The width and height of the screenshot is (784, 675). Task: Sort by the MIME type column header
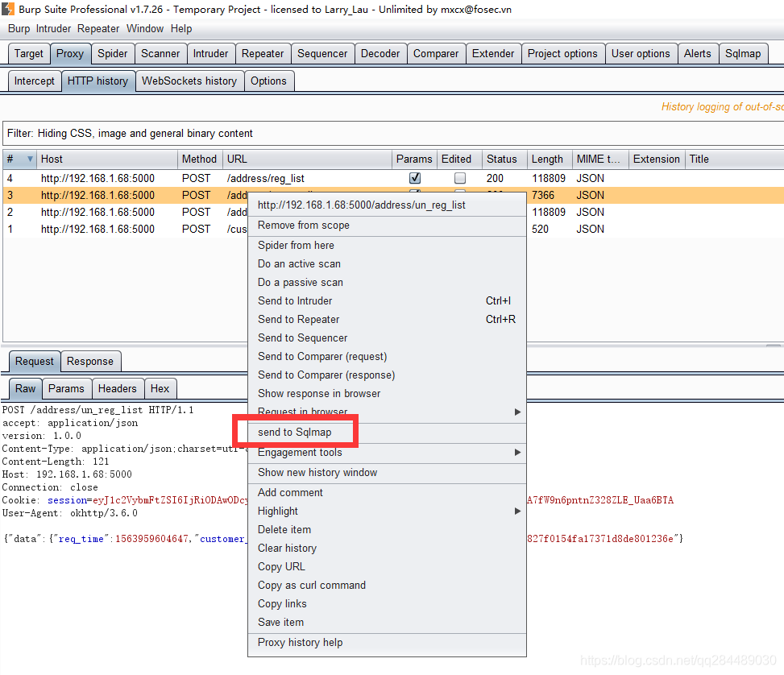[600, 159]
